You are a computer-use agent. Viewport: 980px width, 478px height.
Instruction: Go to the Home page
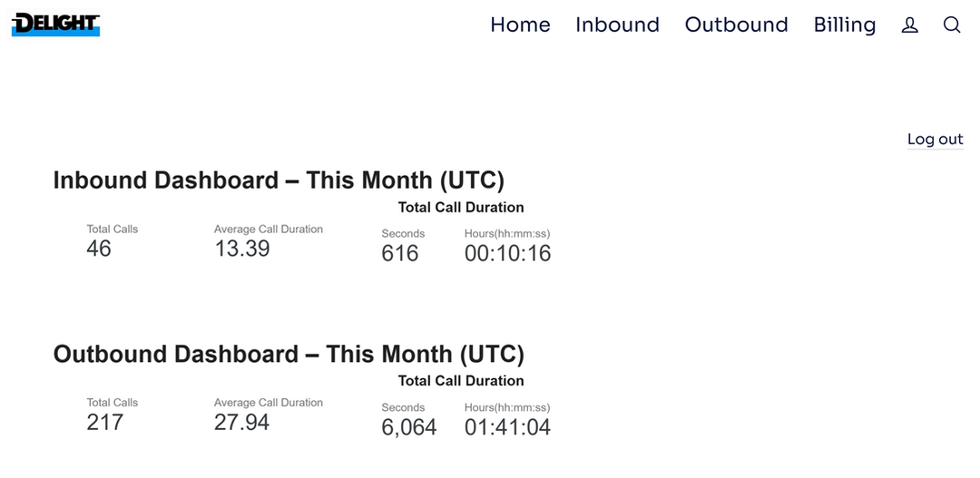pos(520,25)
